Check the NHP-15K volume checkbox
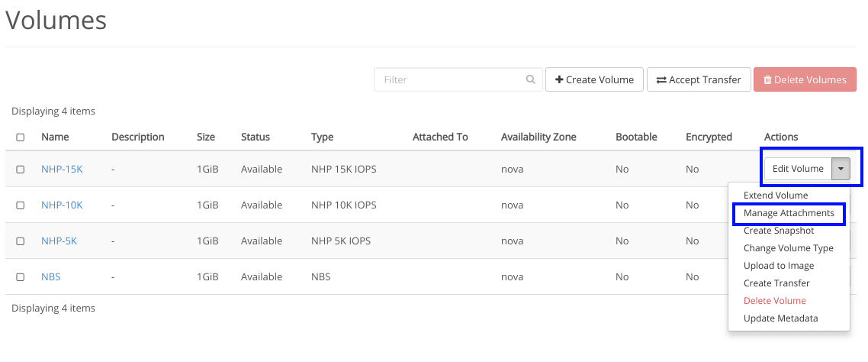868x362 pixels. [21, 170]
